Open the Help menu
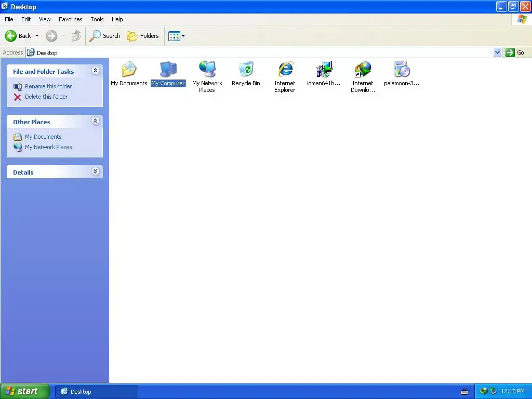The width and height of the screenshot is (532, 399). (117, 19)
